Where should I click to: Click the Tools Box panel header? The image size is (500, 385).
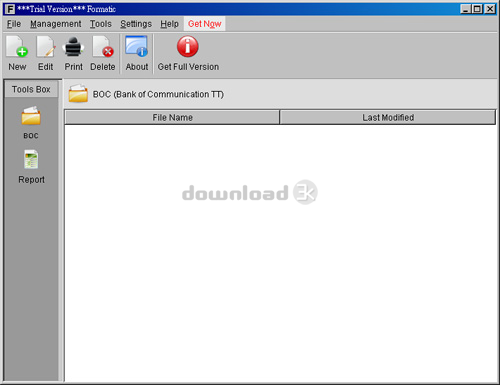(x=31, y=89)
